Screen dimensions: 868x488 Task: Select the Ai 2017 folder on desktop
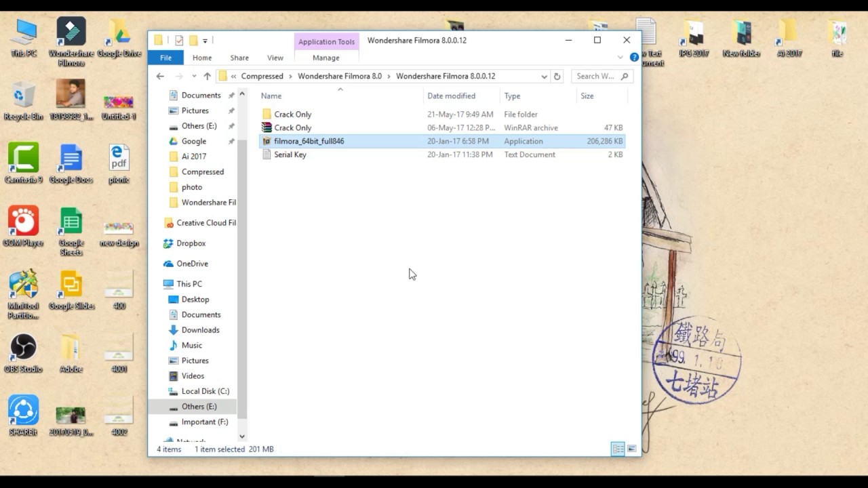[789, 39]
